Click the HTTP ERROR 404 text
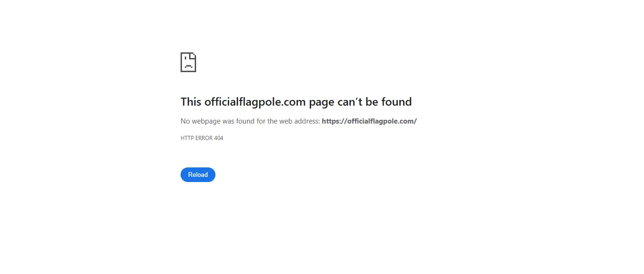The image size is (644, 274). [x=202, y=138]
